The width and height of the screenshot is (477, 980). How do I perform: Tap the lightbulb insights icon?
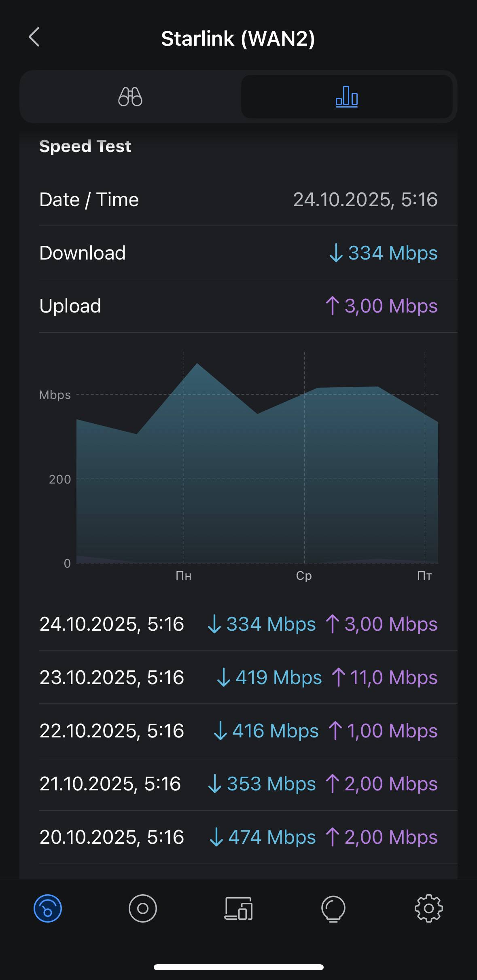pos(333,908)
